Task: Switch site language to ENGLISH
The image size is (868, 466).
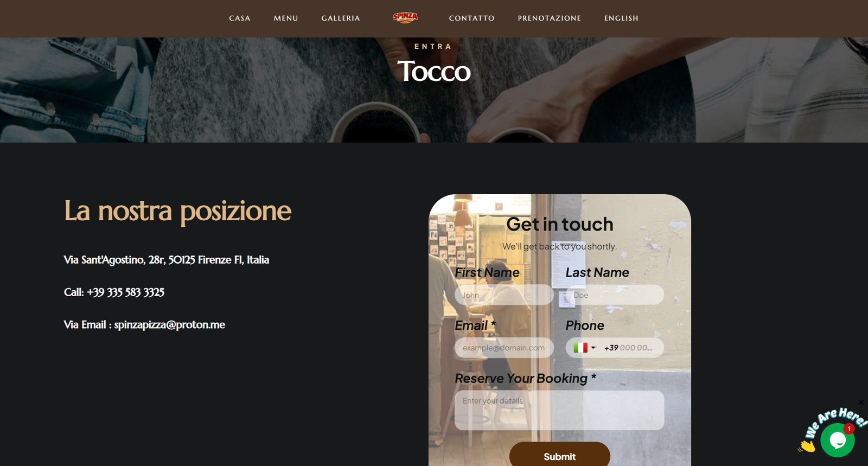Action: click(621, 18)
